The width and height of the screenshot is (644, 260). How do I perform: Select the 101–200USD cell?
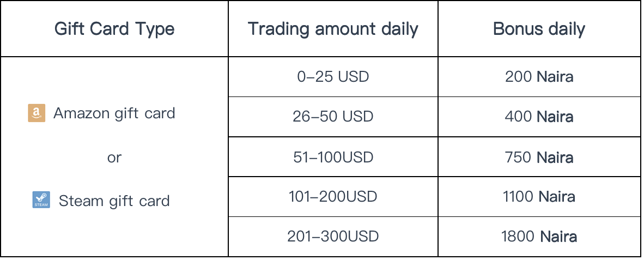pos(333,197)
